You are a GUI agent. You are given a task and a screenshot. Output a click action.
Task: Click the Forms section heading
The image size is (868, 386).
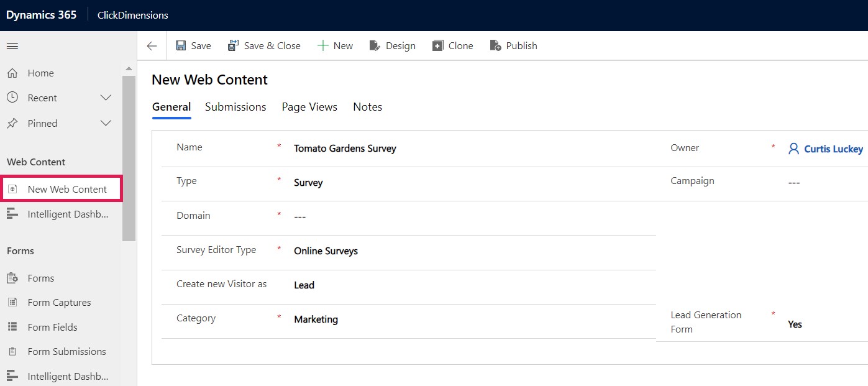(x=21, y=251)
